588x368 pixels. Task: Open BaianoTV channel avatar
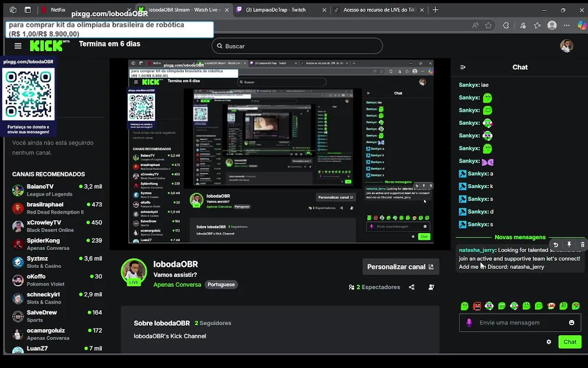[18, 190]
